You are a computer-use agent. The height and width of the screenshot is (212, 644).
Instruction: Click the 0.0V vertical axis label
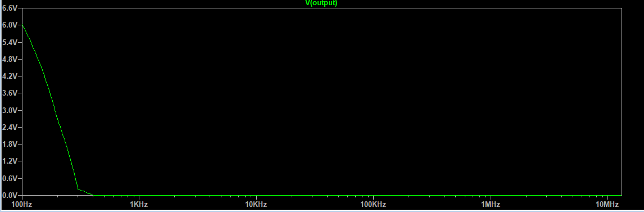point(10,196)
